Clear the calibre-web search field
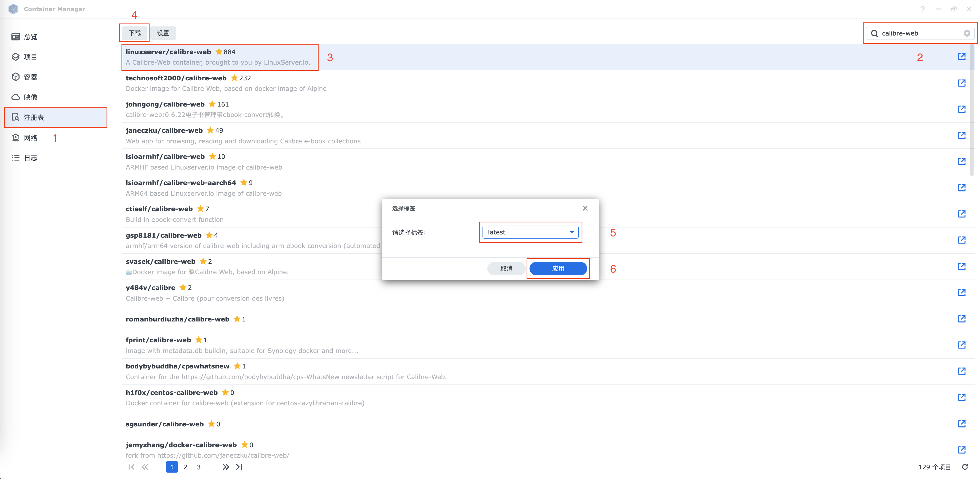This screenshot has height=479, width=980. tap(967, 33)
